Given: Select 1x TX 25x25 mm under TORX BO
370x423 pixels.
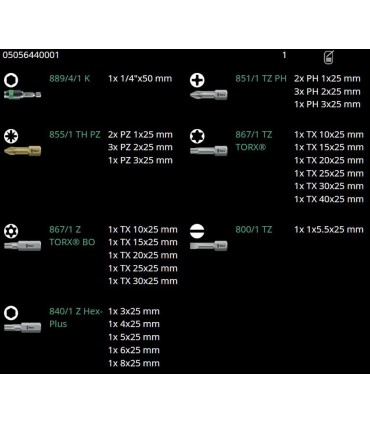Looking at the screenshot, I should (x=143, y=268).
